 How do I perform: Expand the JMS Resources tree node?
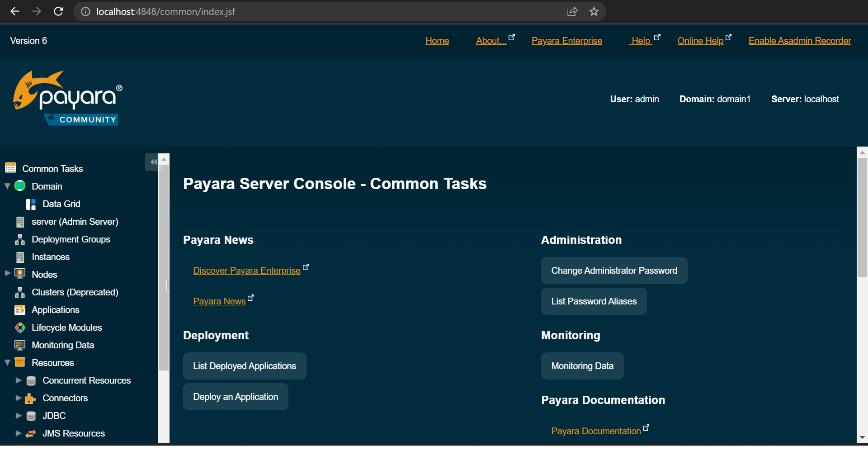(x=19, y=433)
